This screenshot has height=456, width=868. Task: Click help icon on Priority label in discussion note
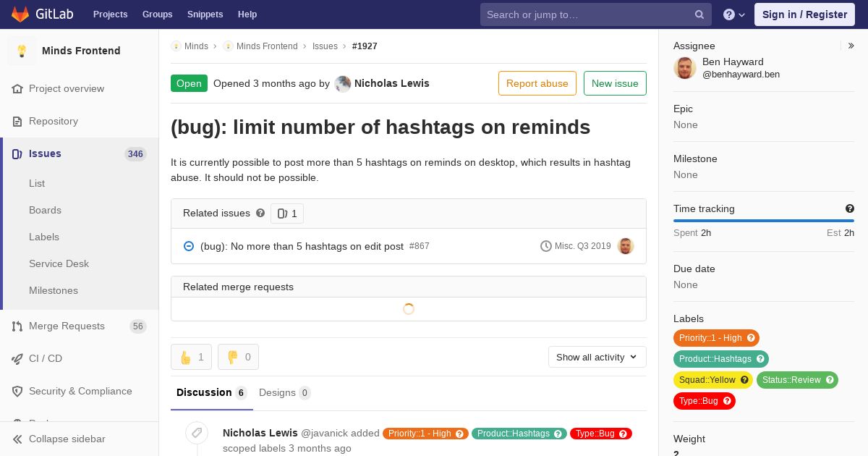(x=459, y=434)
